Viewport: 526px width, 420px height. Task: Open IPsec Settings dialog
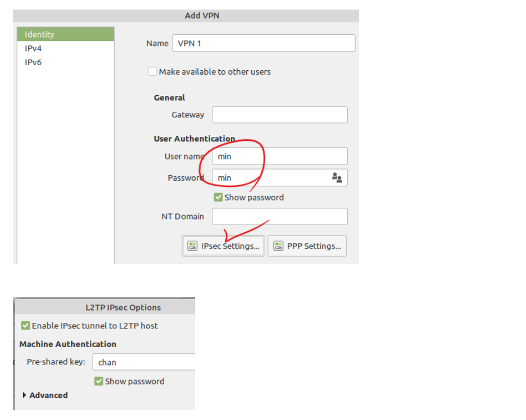pos(223,246)
